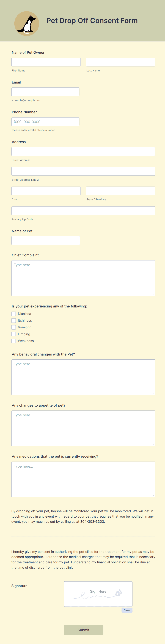The width and height of the screenshot is (165, 644).
Task: Check the Diarrhea checkbox
Action: click(x=13, y=313)
